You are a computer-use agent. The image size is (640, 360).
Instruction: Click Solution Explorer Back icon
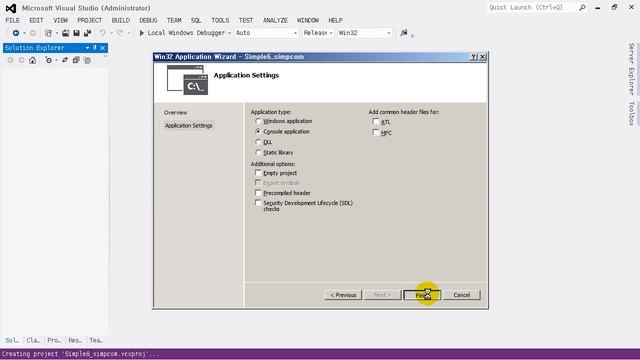coord(10,60)
